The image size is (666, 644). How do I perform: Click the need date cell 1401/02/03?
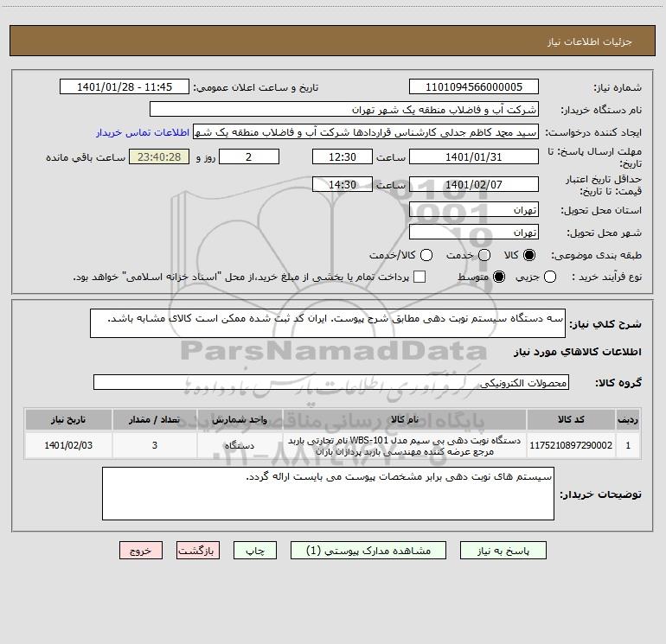68,445
